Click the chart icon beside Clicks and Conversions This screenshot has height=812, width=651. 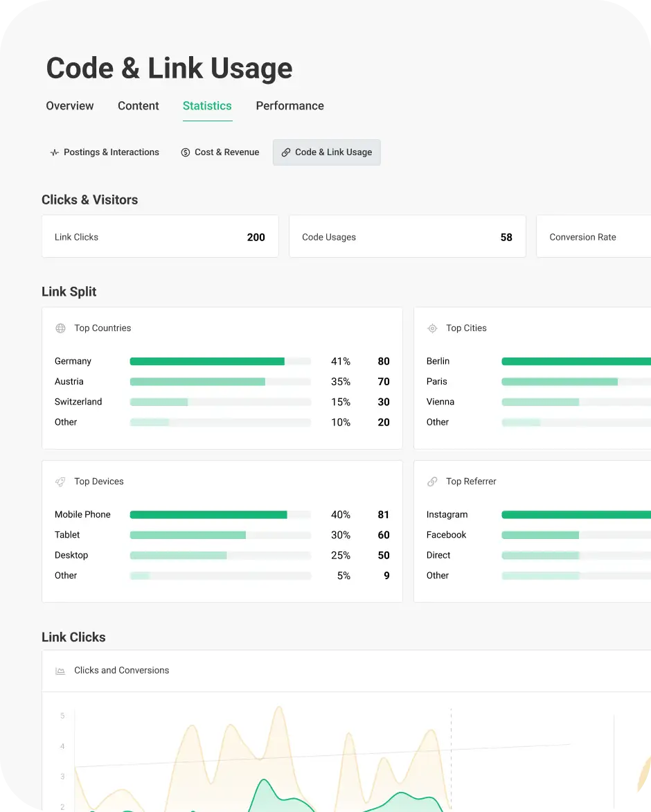(x=60, y=670)
